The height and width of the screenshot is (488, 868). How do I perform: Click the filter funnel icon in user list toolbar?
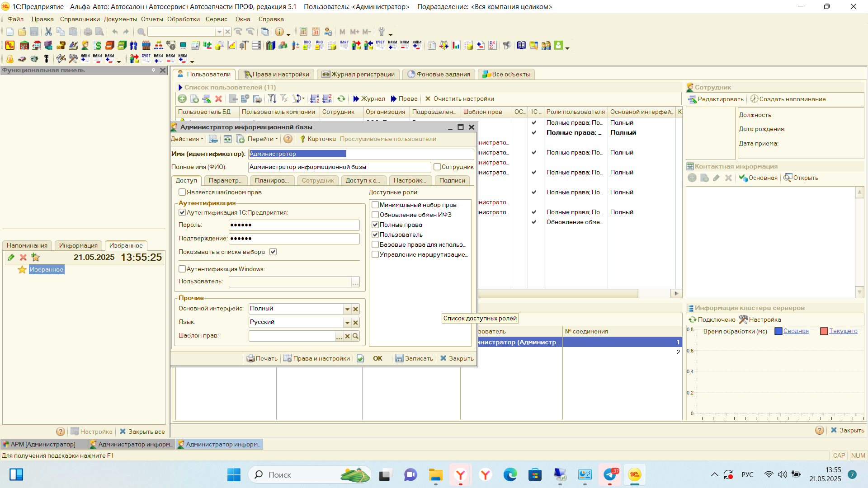272,99
